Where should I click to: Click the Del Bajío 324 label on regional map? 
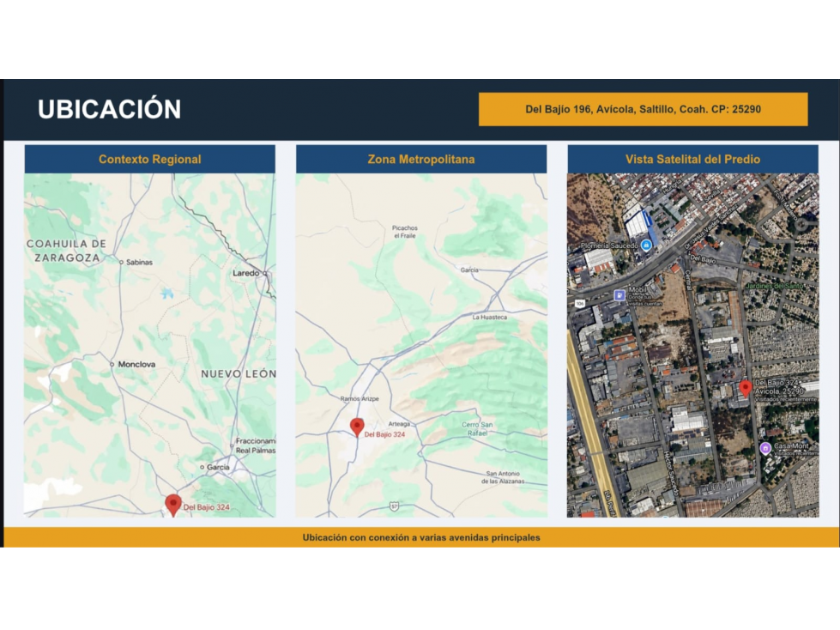[206, 507]
